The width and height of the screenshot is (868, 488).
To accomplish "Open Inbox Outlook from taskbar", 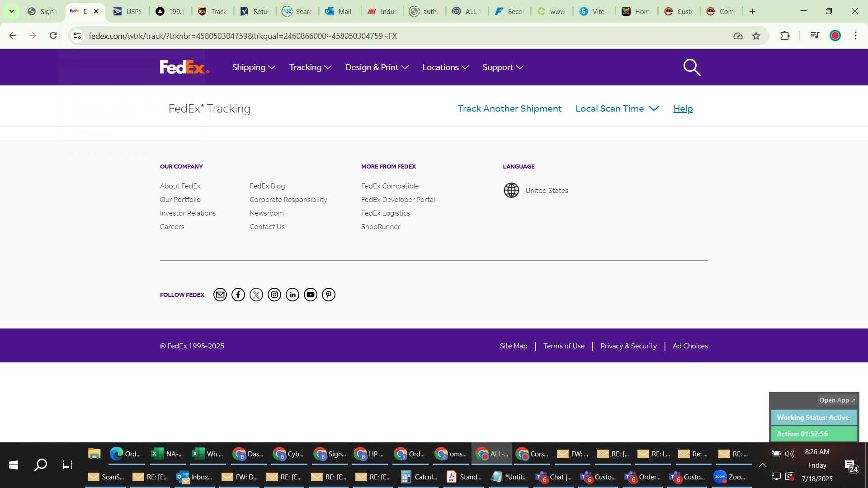I will click(x=194, y=477).
